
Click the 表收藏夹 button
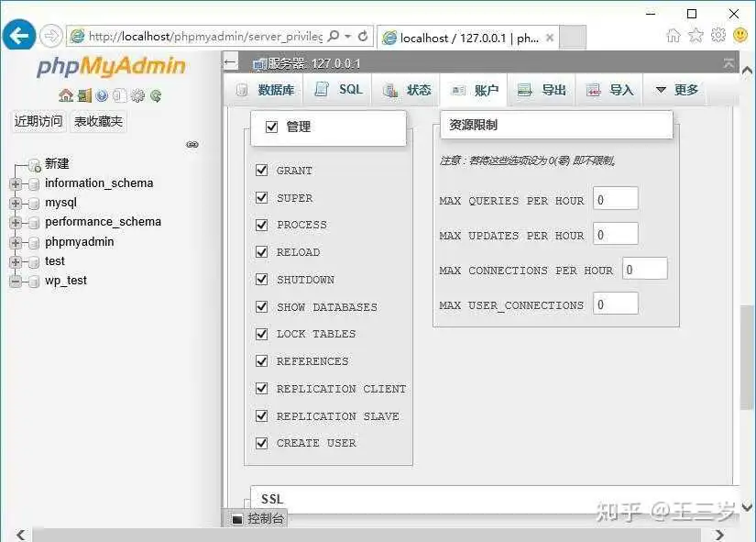click(x=98, y=121)
